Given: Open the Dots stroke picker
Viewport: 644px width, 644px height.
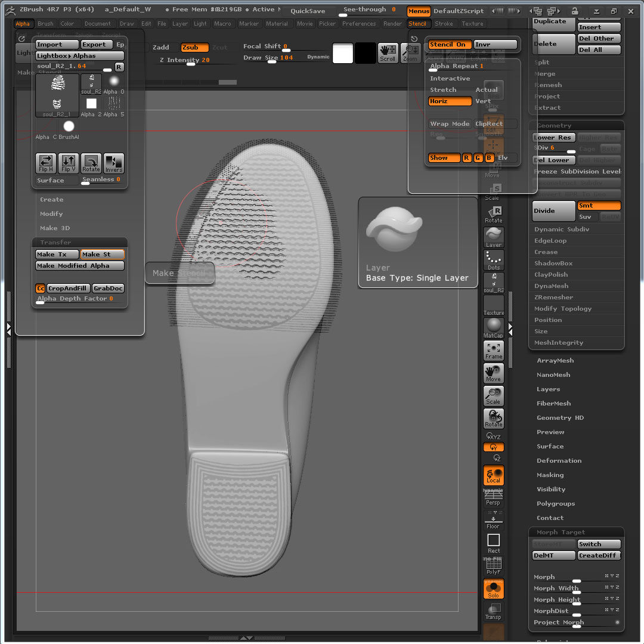Looking at the screenshot, I should (493, 261).
